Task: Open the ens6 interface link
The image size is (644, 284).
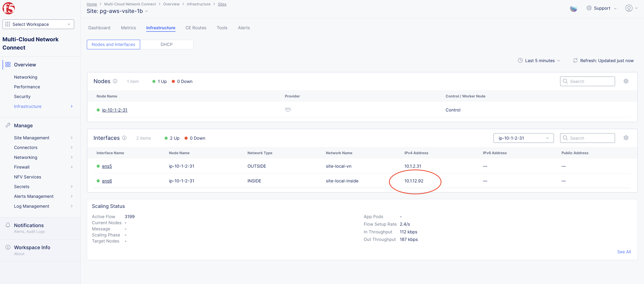Action: point(107,181)
